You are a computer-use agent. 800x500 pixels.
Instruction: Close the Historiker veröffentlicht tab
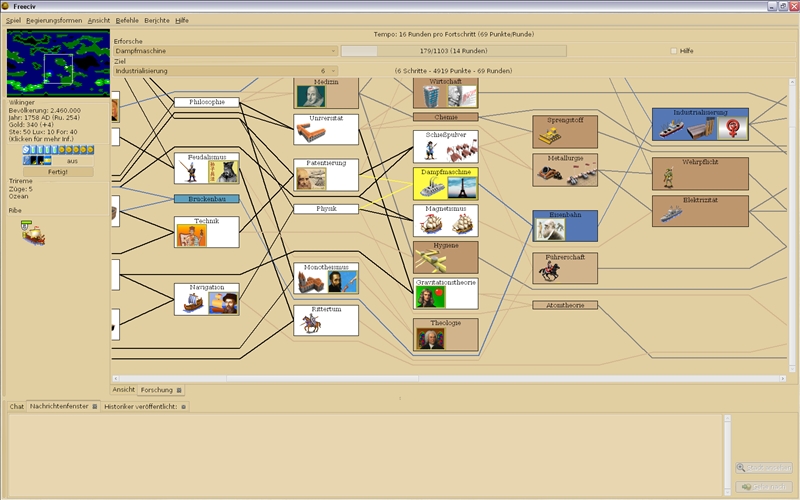(184, 407)
